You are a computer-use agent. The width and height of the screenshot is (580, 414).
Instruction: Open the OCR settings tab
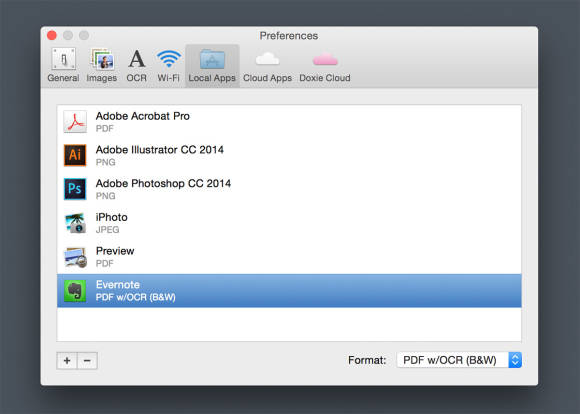pyautogui.click(x=136, y=65)
